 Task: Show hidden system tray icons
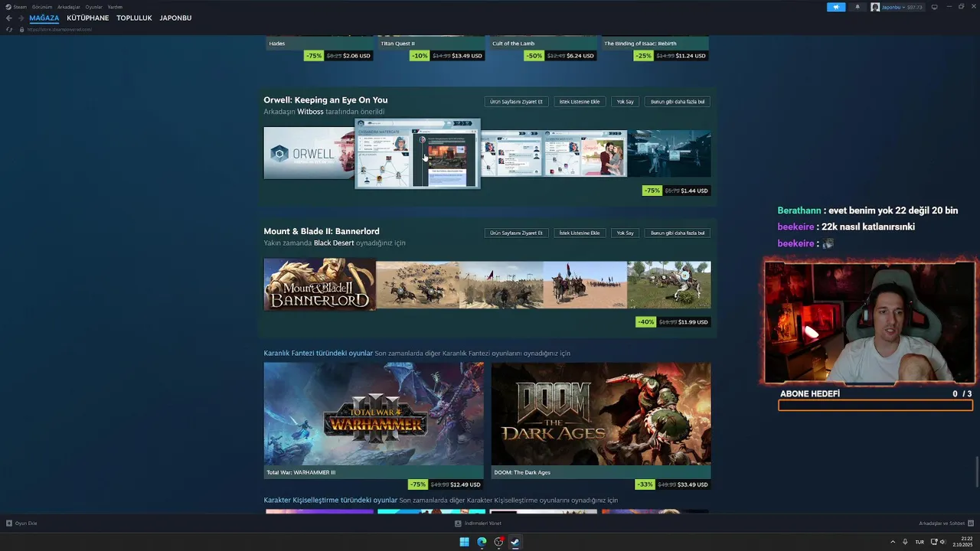point(893,542)
